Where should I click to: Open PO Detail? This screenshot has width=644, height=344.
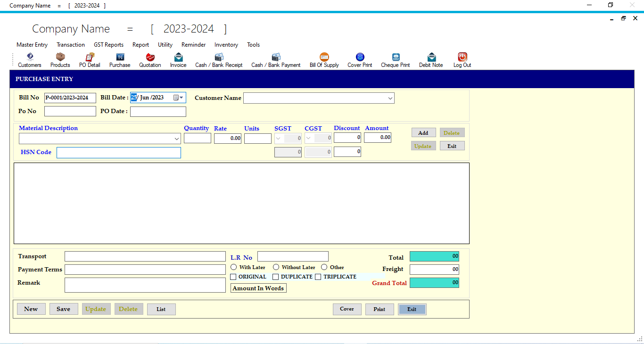89,60
